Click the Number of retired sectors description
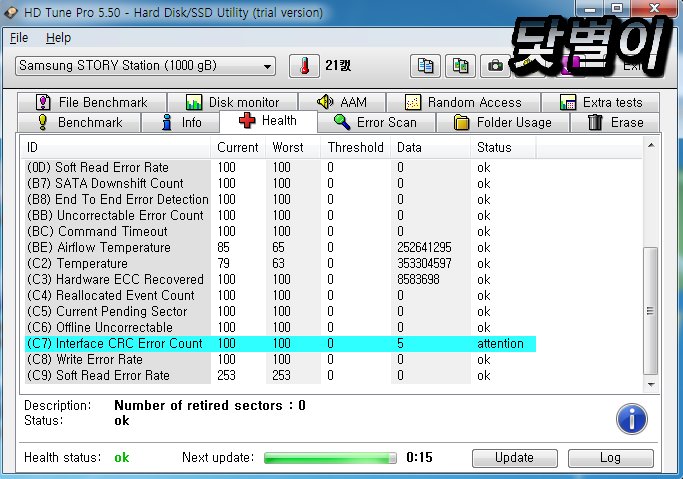Screen dimensions: 683x479 (210, 406)
